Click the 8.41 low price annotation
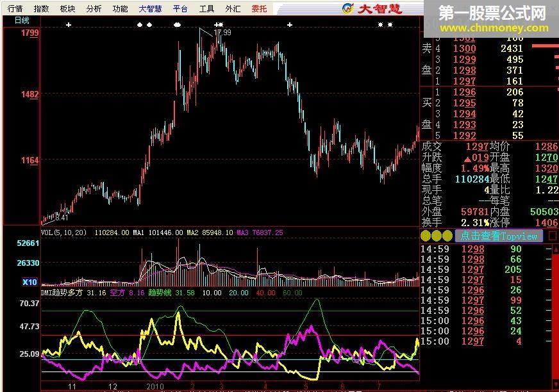 pyautogui.click(x=62, y=217)
